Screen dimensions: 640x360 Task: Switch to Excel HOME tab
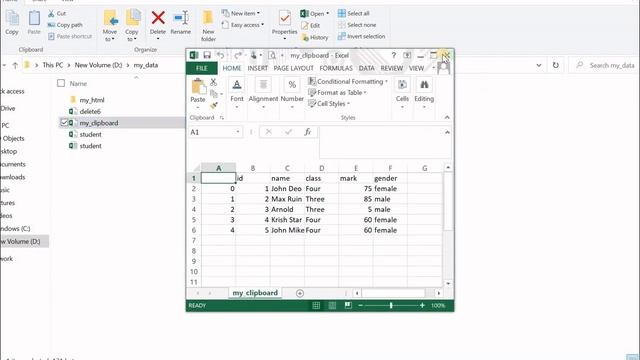coord(232,68)
